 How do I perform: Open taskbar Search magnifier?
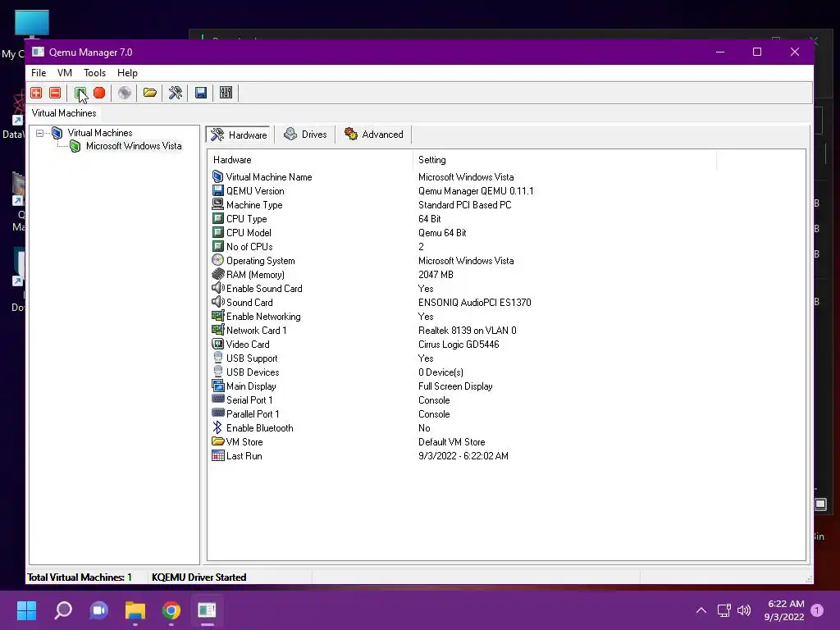point(63,610)
